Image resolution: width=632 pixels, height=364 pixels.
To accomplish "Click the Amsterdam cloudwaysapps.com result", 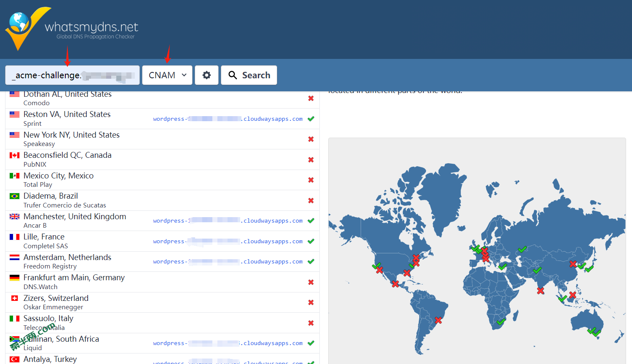I will 228,261.
